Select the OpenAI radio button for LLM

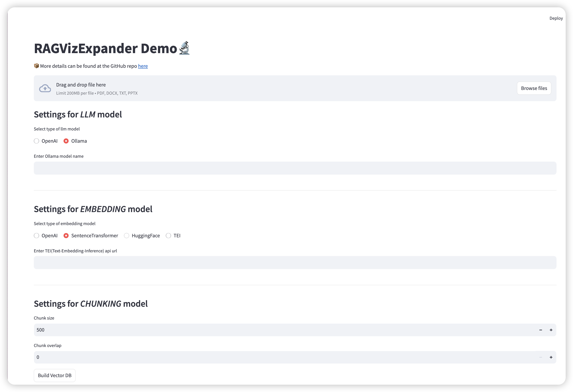37,140
